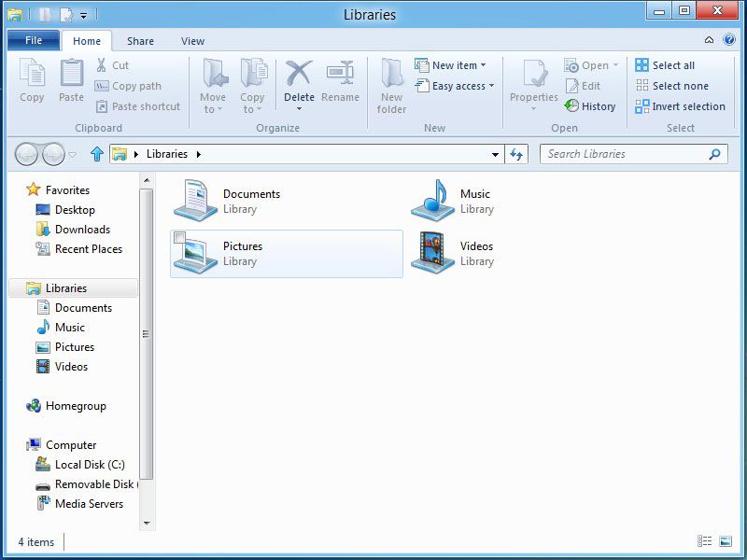Viewport: 747px width, 560px height.
Task: Open the View ribbon tab
Action: pyautogui.click(x=193, y=41)
